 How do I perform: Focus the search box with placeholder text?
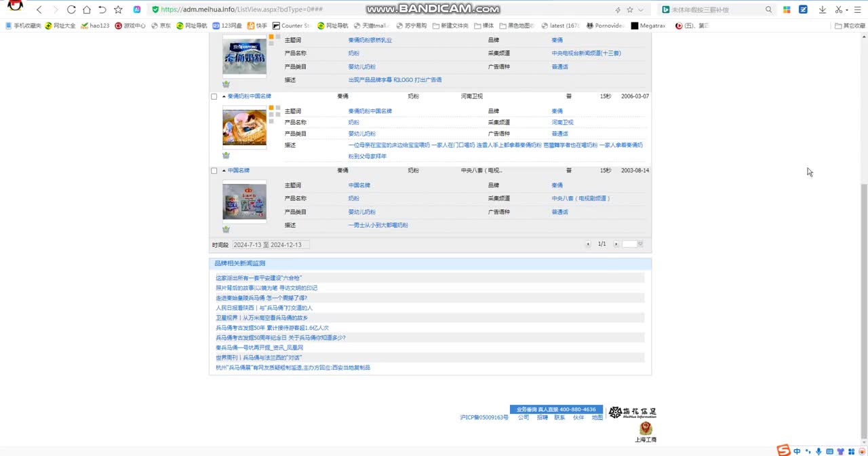coord(717,9)
